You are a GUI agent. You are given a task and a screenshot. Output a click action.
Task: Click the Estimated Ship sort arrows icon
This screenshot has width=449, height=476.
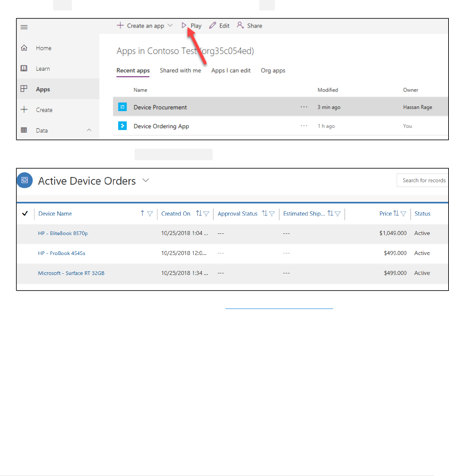tap(330, 213)
